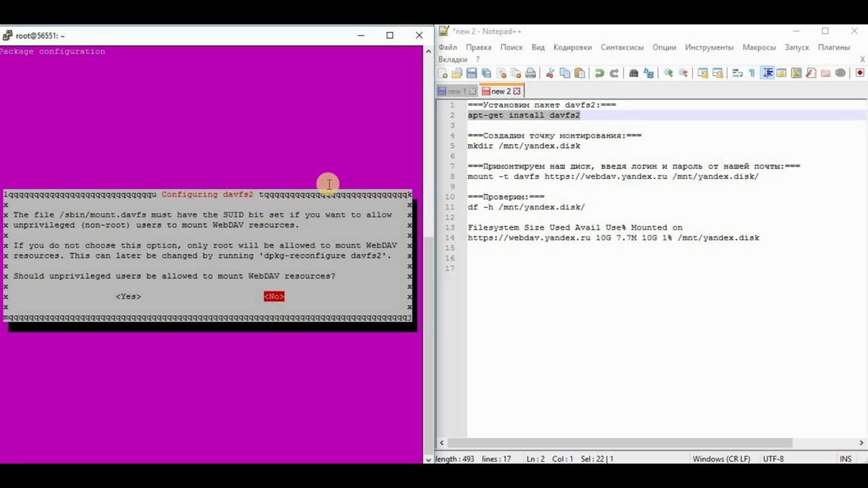Click the terminal scrollbar's up arrow
This screenshot has height=488, width=868.
428,51
